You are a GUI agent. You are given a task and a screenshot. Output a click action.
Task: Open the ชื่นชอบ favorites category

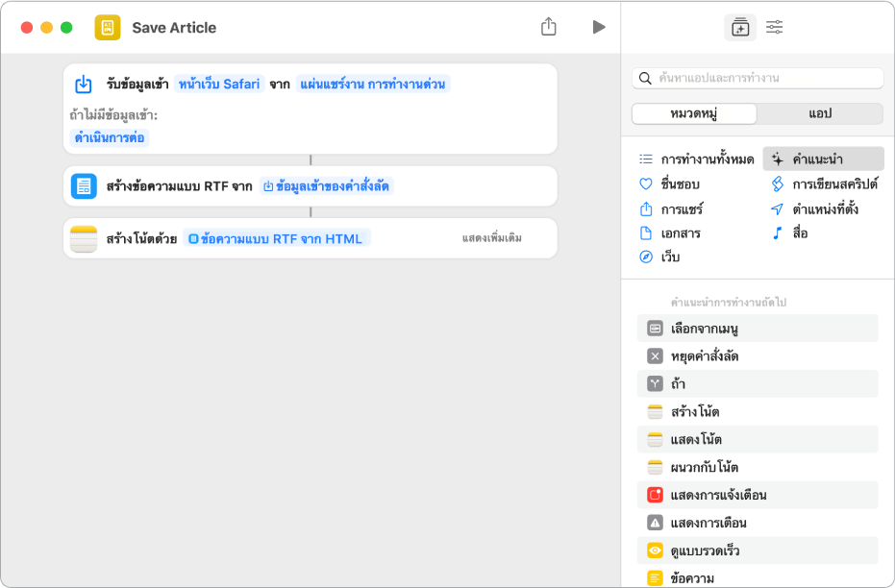680,184
